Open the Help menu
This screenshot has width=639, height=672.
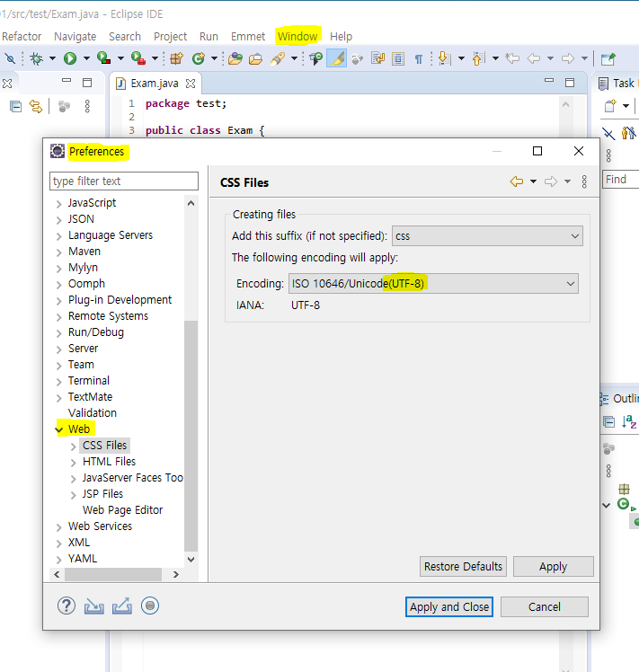(x=341, y=37)
